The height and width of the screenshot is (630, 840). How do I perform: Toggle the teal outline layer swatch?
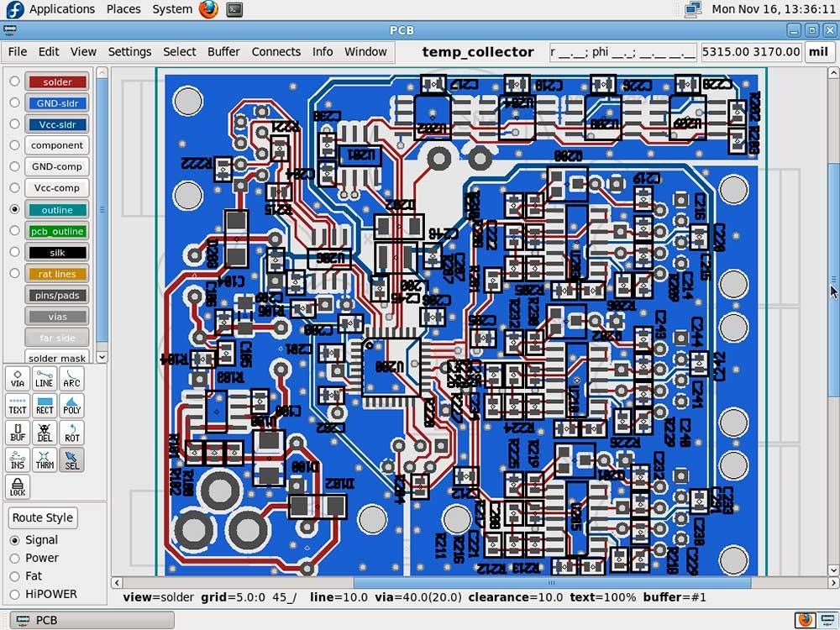(x=57, y=210)
